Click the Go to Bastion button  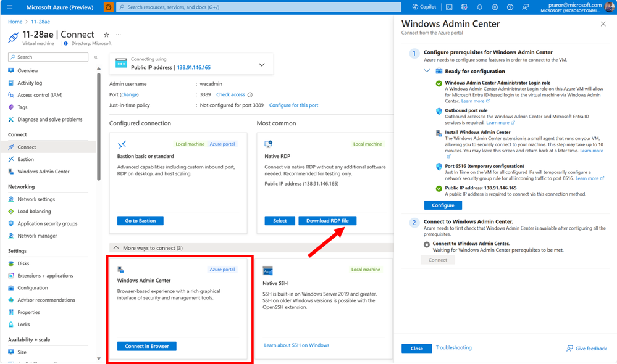pos(140,221)
